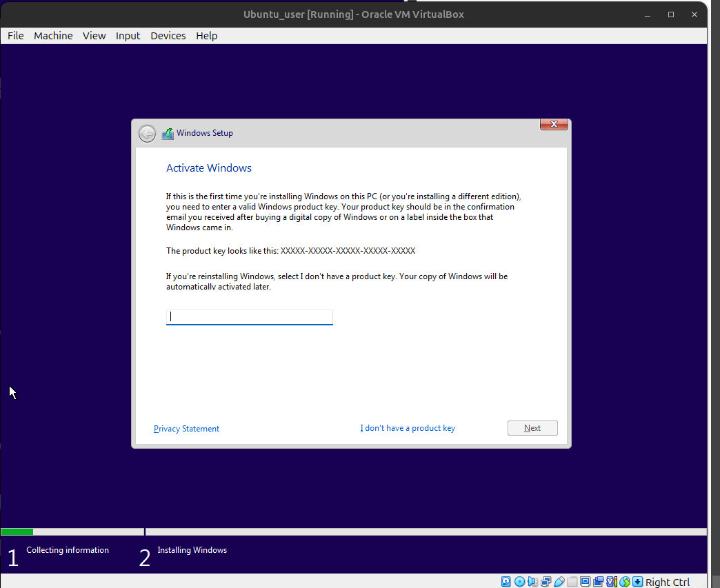720x588 pixels.
Task: Click the CPU virtualization indicator icon
Action: tap(612, 582)
